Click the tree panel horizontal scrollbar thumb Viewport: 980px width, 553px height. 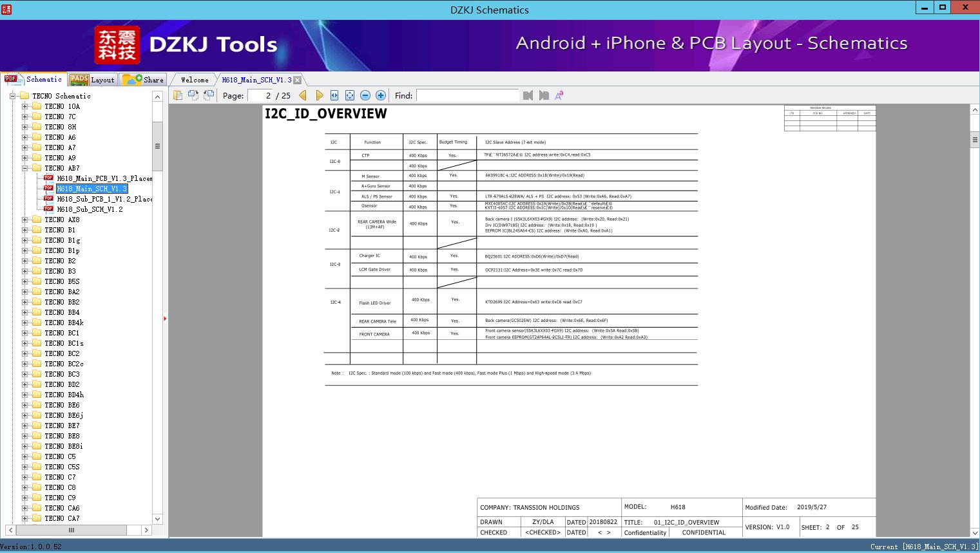(x=71, y=530)
